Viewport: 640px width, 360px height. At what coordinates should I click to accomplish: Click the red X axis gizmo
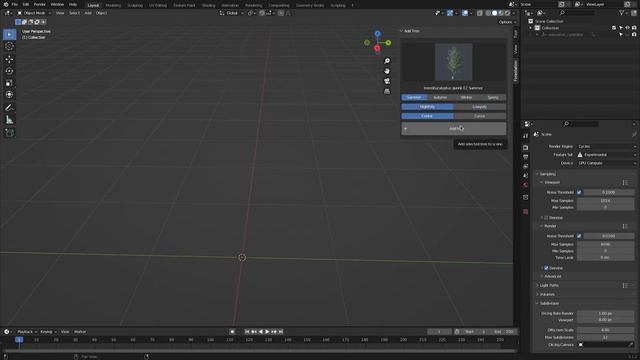[377, 48]
